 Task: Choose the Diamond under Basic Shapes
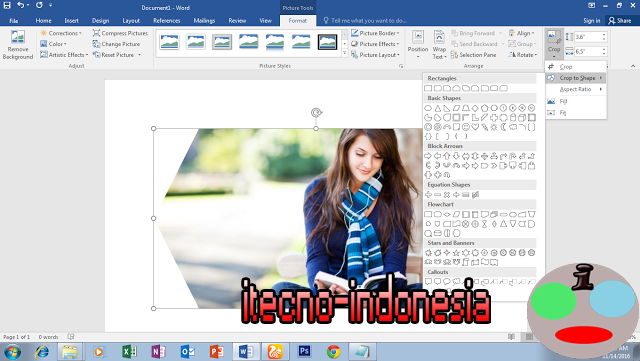[x=475, y=108]
